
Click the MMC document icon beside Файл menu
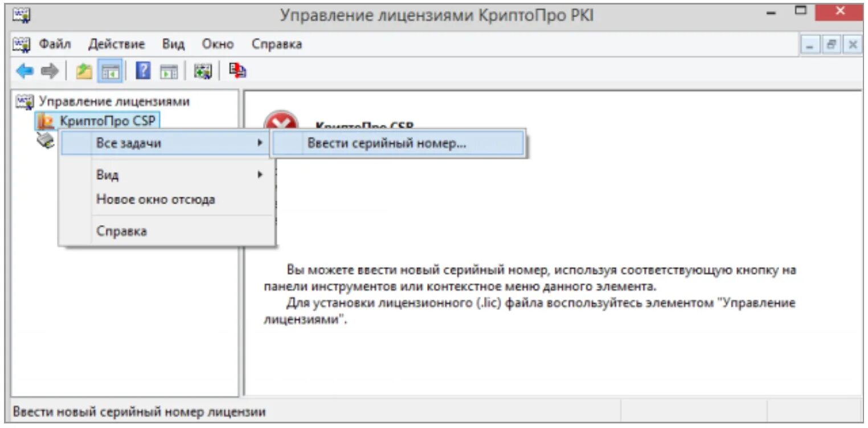[21, 43]
